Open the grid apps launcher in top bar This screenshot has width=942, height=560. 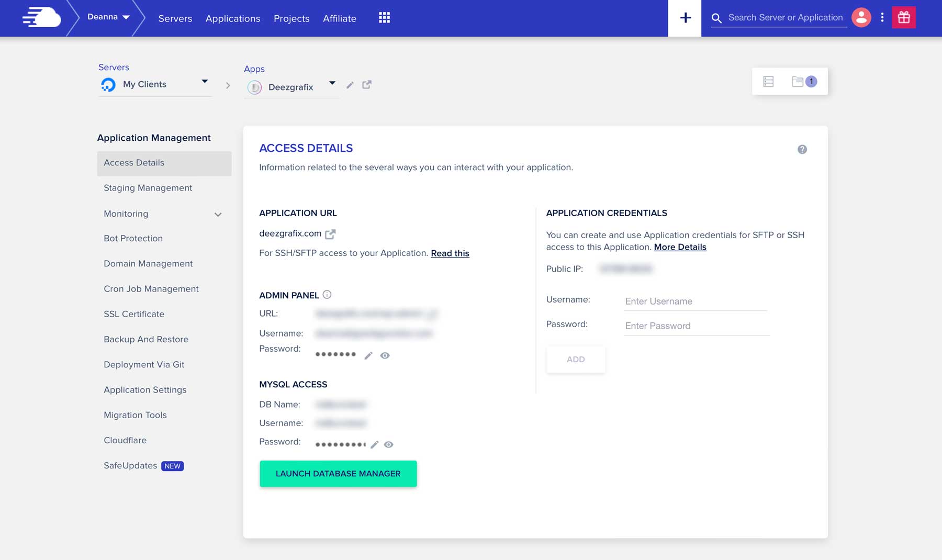pyautogui.click(x=385, y=17)
